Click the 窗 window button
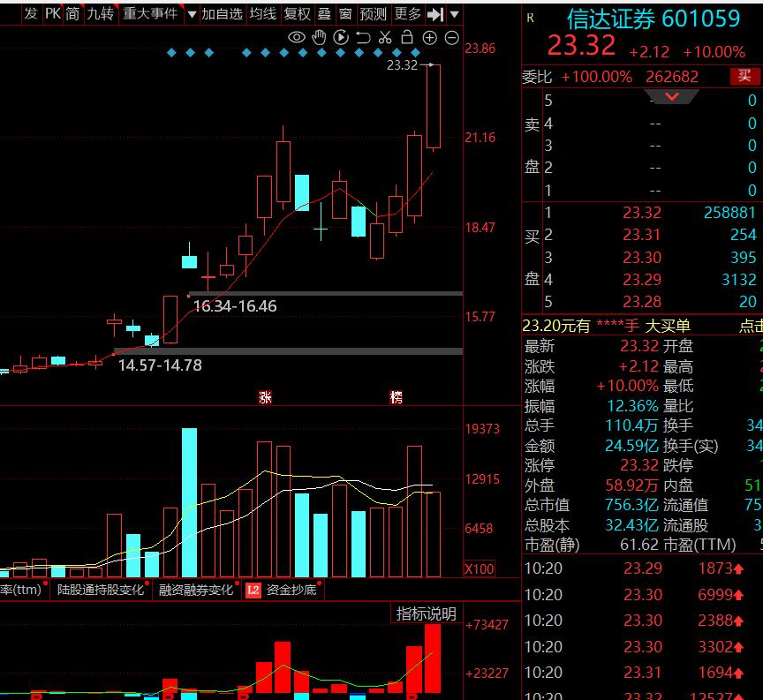The image size is (763, 700). (x=345, y=13)
